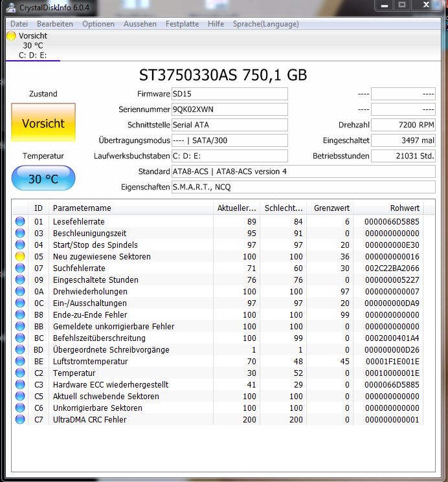The image size is (448, 482).
Task: Click status icon for Drehwiederholungen
Action: [20, 291]
